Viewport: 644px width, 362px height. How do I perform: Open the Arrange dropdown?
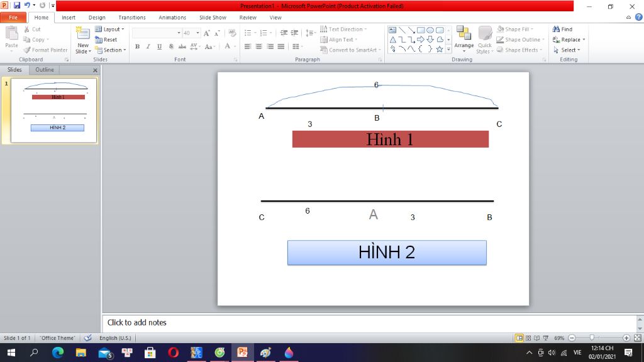pyautogui.click(x=464, y=40)
